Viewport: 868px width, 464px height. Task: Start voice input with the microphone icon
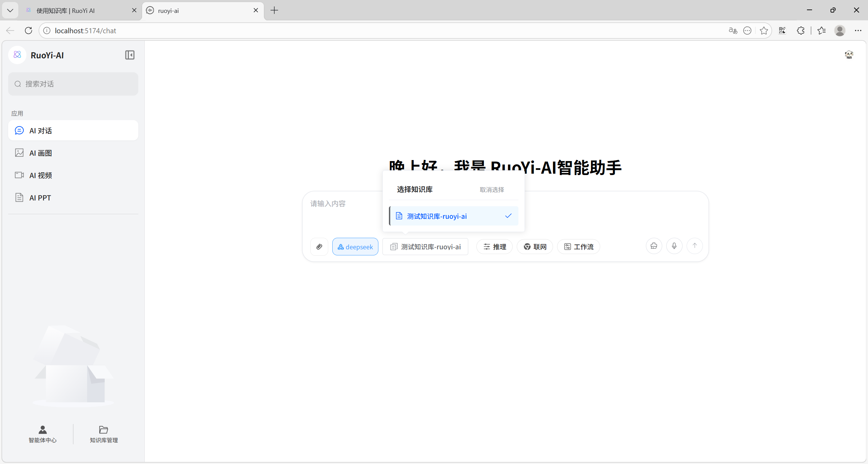674,246
